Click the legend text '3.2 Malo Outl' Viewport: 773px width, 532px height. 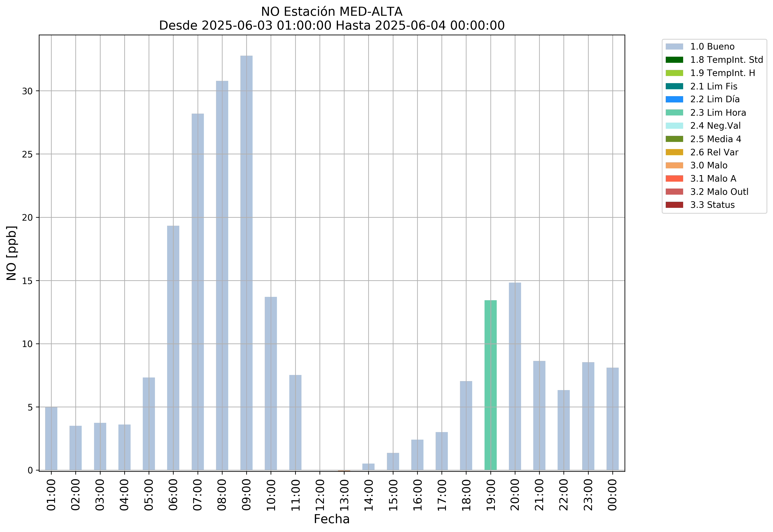719,192
